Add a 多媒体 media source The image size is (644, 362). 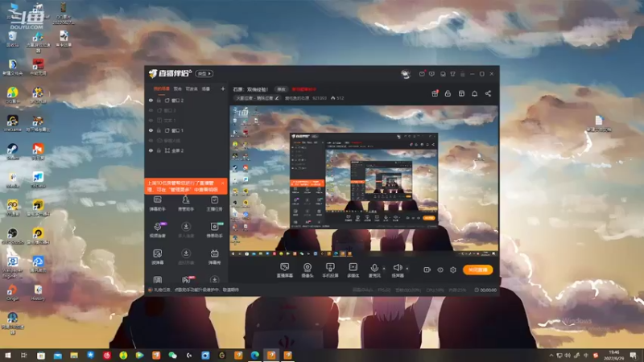pyautogui.click(x=353, y=270)
